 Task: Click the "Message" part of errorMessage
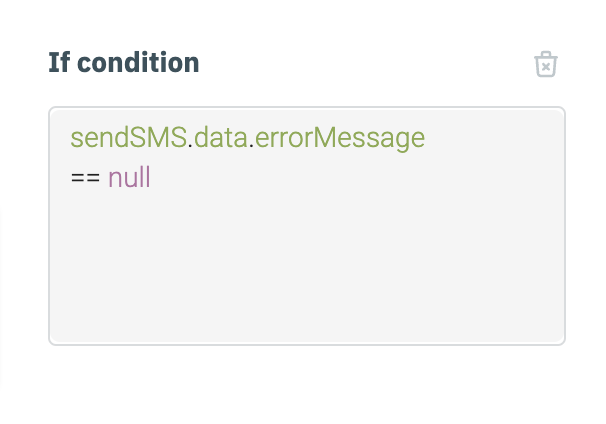pos(378,138)
